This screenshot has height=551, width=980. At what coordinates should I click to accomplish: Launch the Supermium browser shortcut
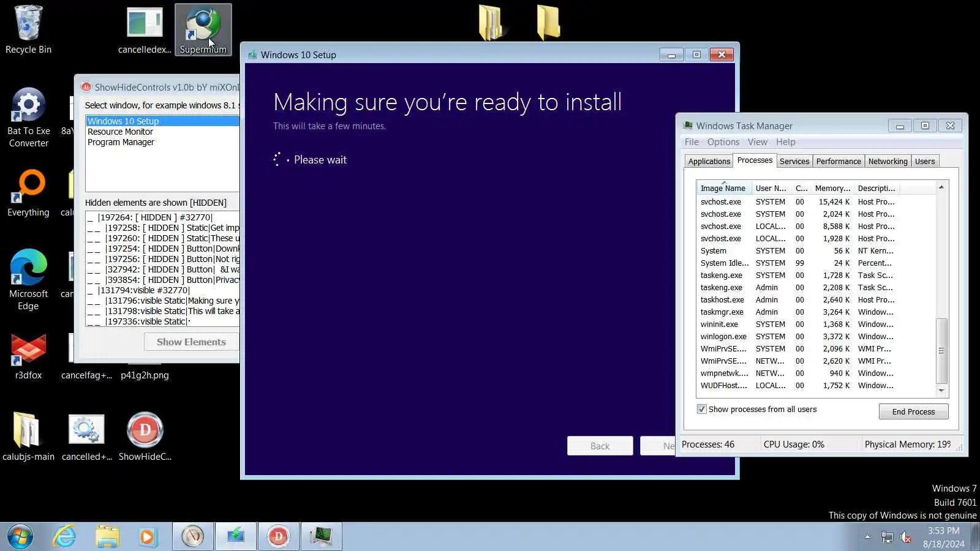click(x=203, y=29)
